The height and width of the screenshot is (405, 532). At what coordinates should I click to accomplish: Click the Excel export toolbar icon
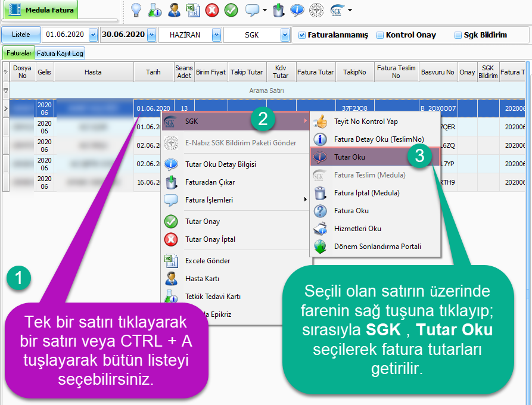point(192,10)
